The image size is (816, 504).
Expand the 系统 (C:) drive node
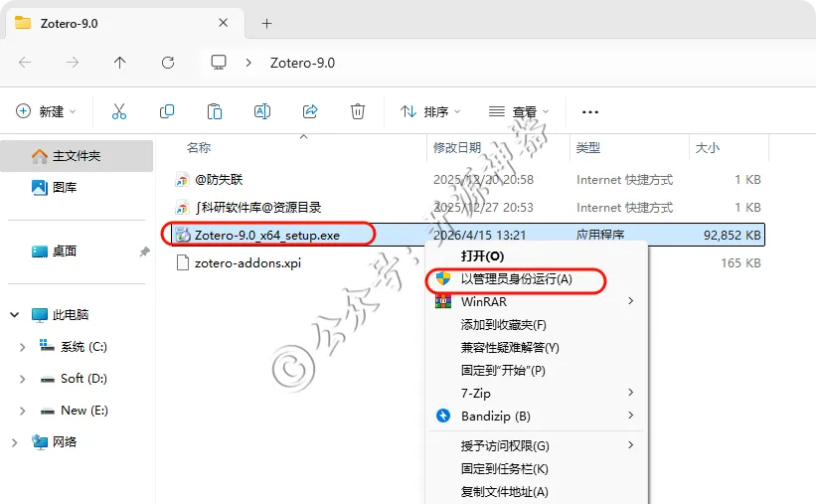click(23, 347)
